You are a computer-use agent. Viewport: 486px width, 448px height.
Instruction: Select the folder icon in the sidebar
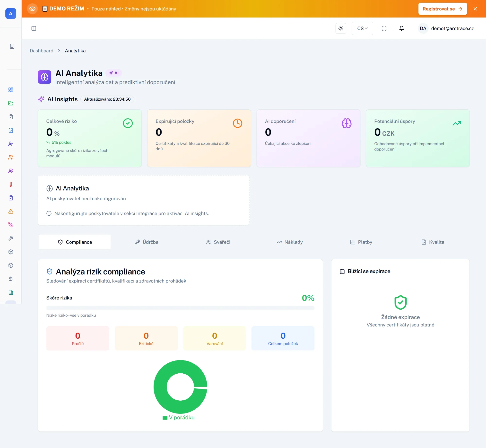(x=11, y=103)
